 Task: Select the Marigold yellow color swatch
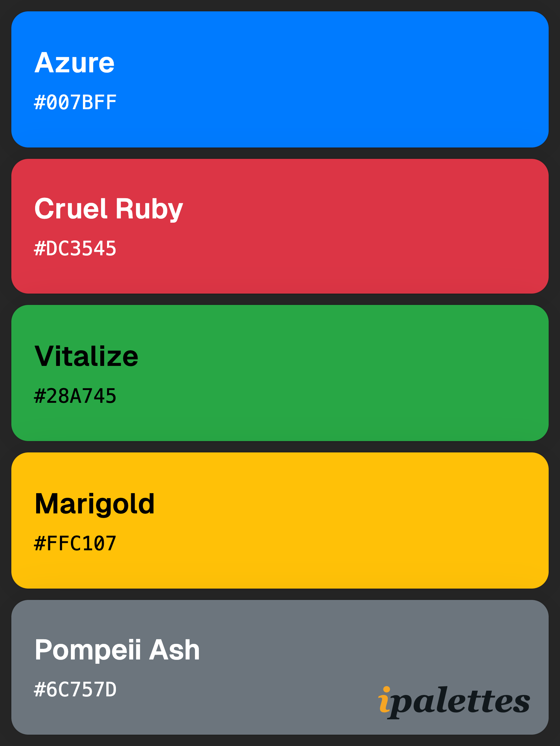pyautogui.click(x=280, y=520)
